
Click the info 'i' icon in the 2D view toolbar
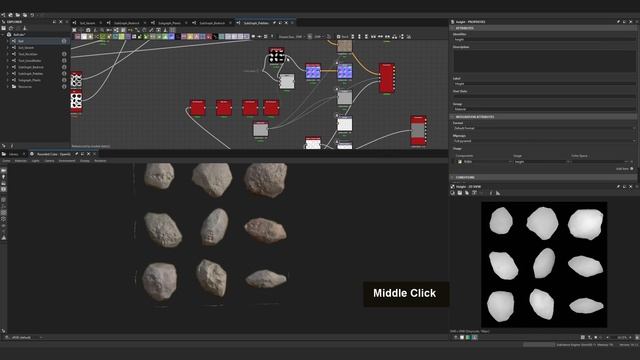(491, 193)
